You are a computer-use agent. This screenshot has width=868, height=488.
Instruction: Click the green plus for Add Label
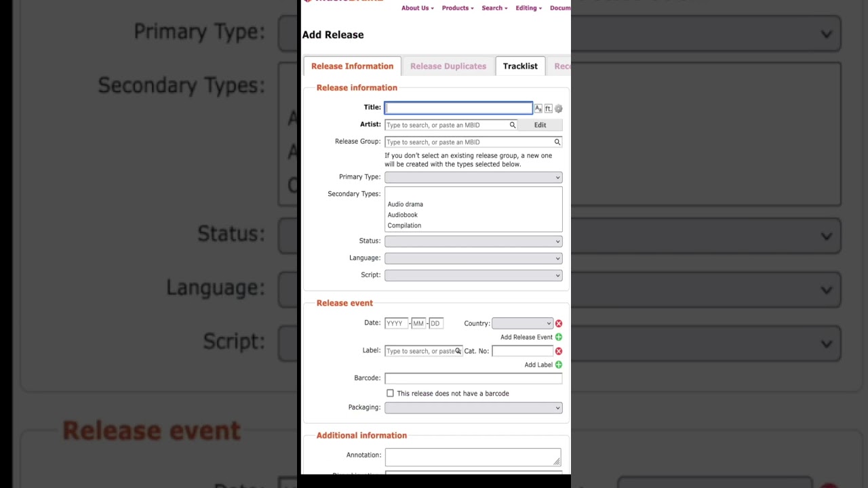click(x=559, y=365)
